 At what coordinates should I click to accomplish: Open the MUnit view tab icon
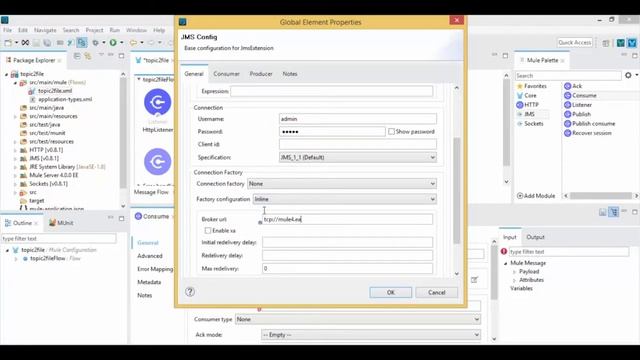(x=52, y=223)
